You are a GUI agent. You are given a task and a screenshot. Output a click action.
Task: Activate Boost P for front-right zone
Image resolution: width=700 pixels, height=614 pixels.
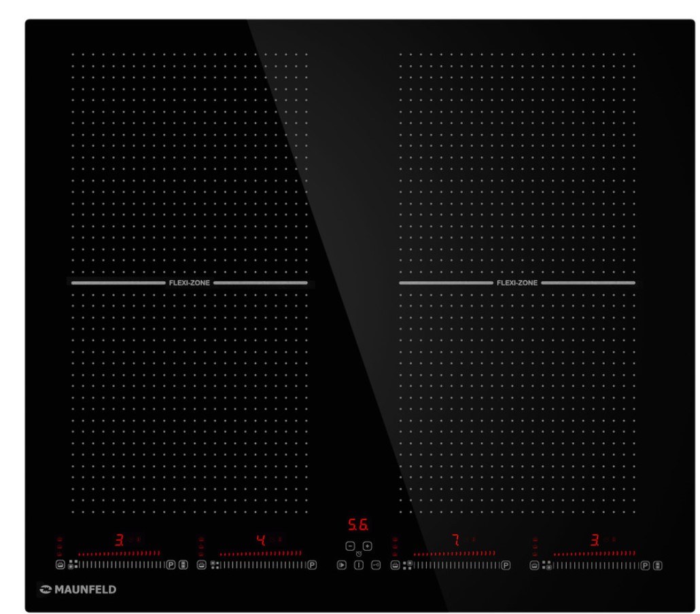(646, 564)
